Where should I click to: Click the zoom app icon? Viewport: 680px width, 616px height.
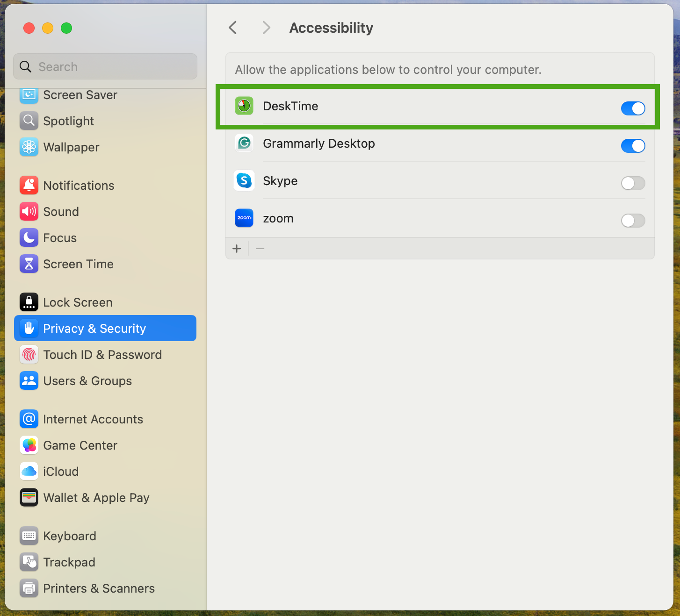point(244,218)
